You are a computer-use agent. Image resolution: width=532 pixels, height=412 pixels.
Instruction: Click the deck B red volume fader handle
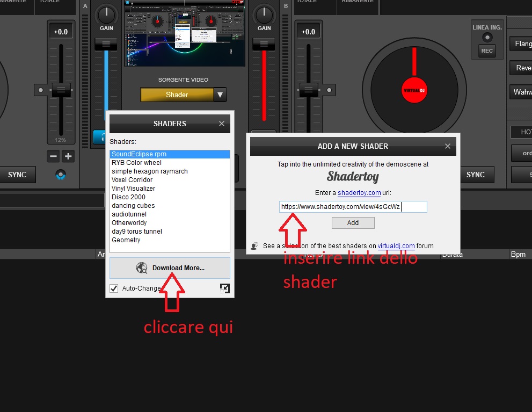[264, 45]
